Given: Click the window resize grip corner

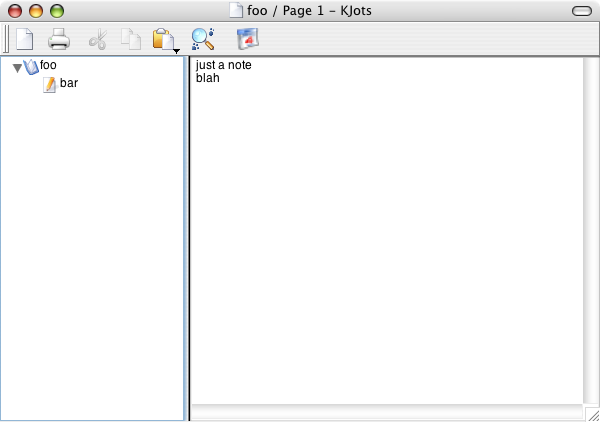Looking at the screenshot, I should coord(592,414).
